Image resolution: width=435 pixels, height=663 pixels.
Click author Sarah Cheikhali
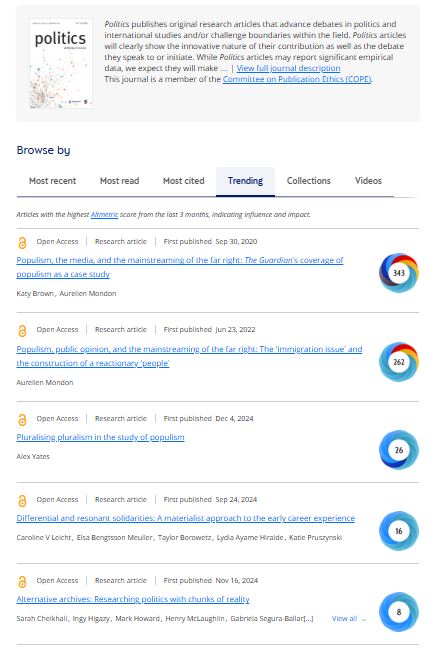(x=41, y=619)
